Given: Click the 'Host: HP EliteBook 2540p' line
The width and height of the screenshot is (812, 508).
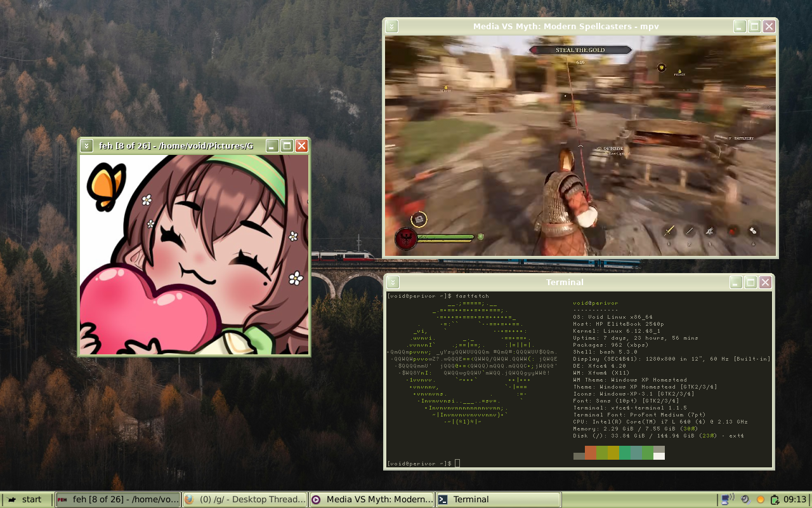Looking at the screenshot, I should point(619,324).
